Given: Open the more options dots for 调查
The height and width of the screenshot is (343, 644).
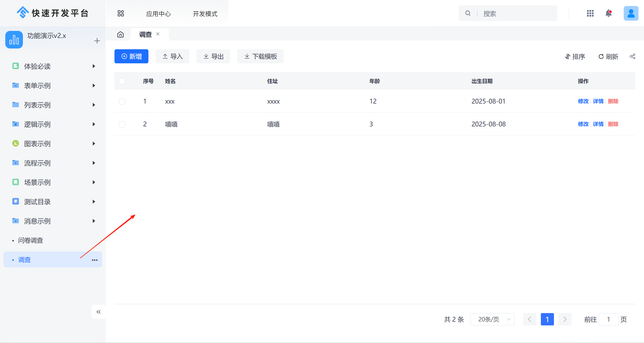Looking at the screenshot, I should (95, 260).
